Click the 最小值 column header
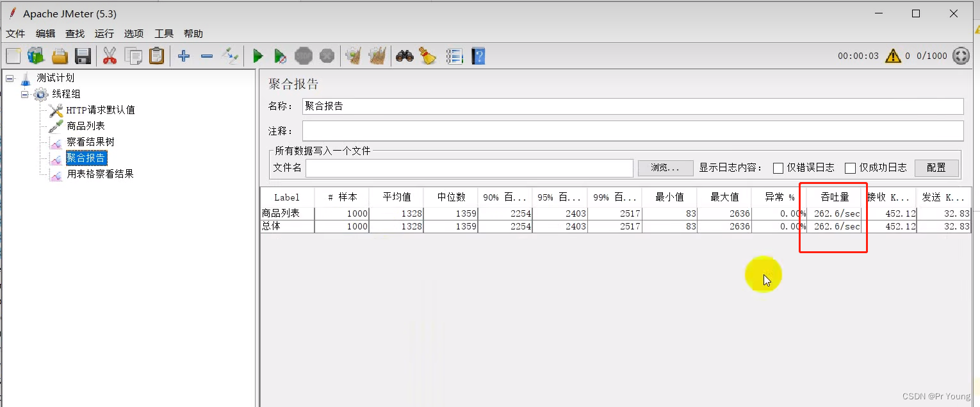The width and height of the screenshot is (980, 407). (670, 197)
